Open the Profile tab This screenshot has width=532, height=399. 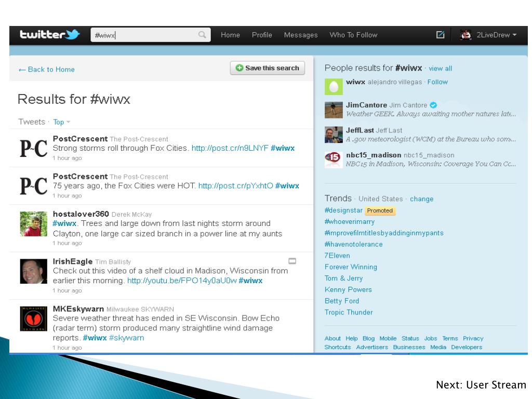[x=262, y=35]
